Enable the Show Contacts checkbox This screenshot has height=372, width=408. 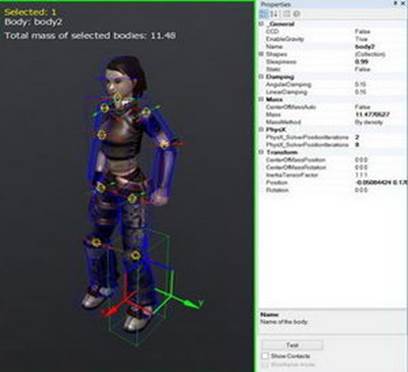click(265, 356)
